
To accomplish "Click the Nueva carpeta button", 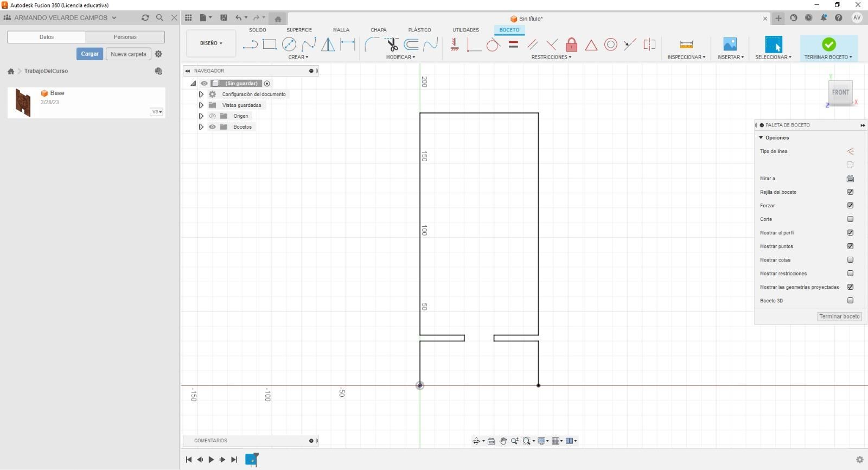I will pos(128,54).
